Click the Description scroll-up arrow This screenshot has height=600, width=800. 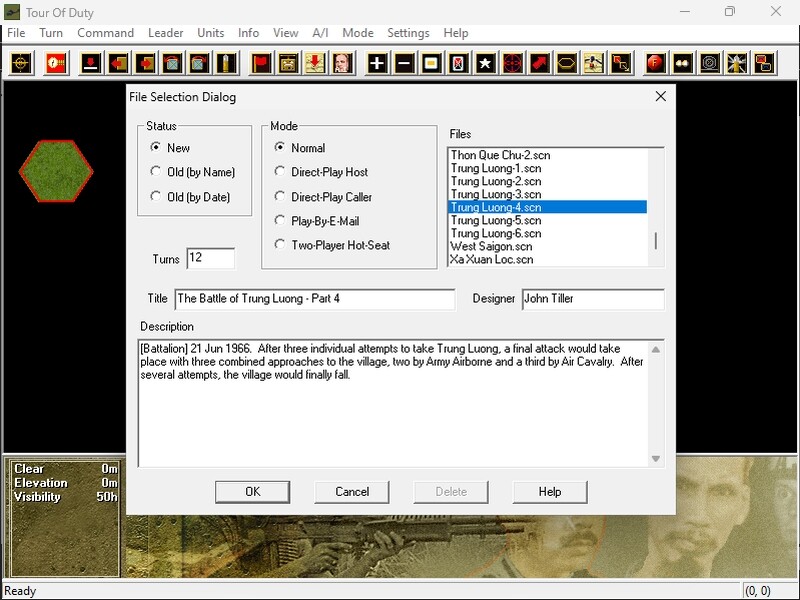tap(656, 349)
